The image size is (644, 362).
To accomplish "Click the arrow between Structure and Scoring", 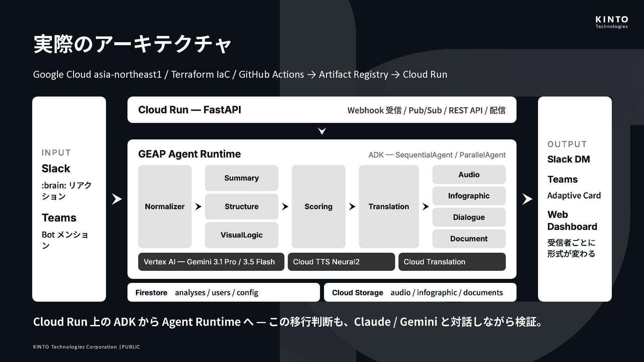I will [x=285, y=206].
